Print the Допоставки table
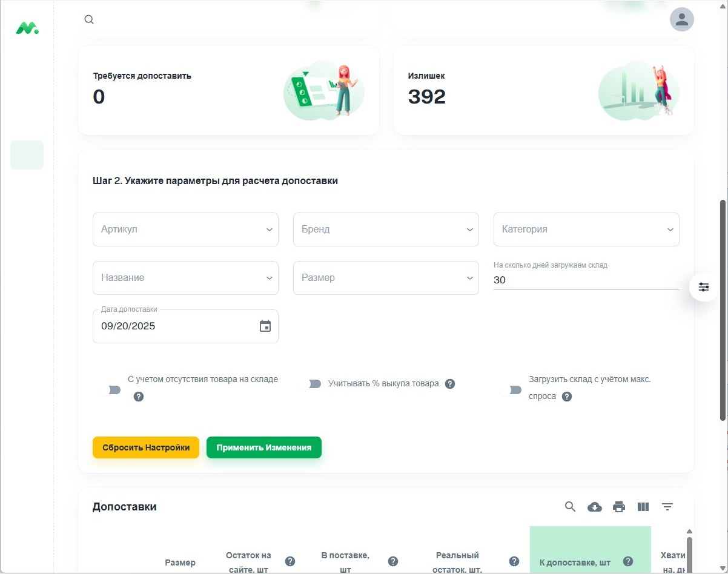 (619, 507)
